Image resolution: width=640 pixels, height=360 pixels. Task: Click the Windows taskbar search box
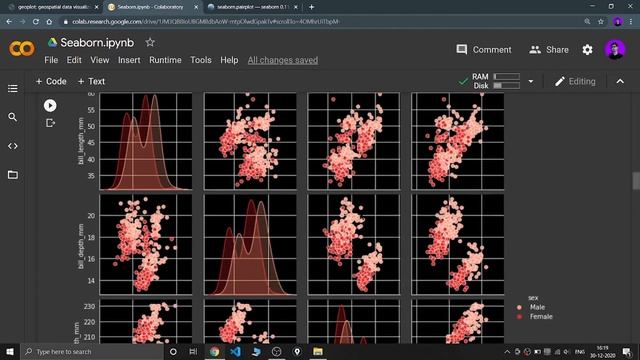point(92,351)
